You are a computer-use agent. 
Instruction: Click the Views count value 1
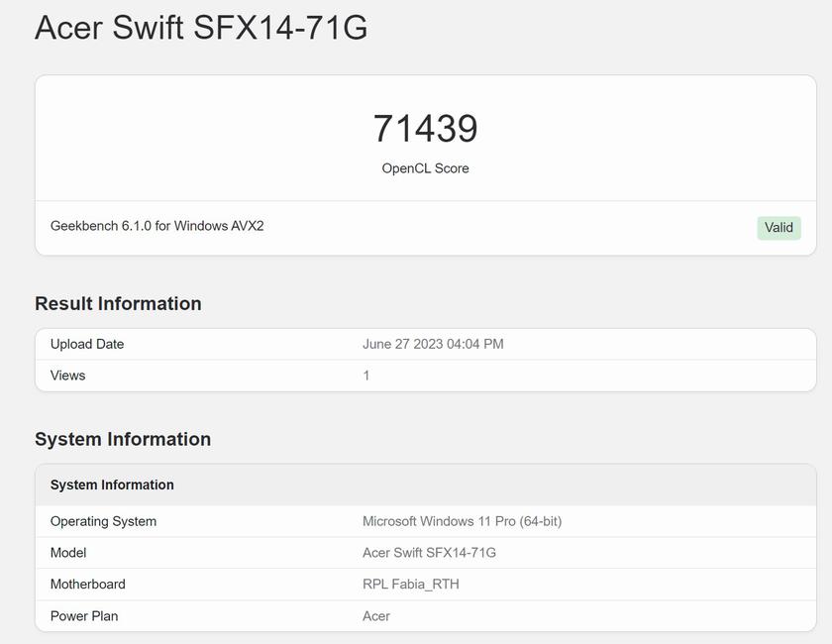[x=366, y=376]
